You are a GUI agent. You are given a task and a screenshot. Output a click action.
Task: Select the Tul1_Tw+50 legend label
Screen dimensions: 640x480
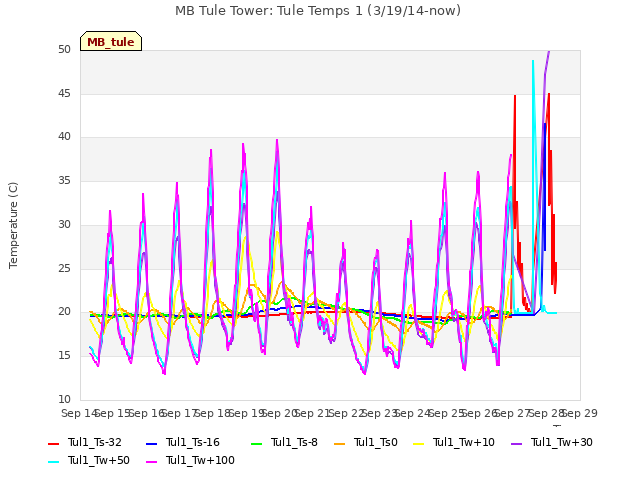[99, 460]
